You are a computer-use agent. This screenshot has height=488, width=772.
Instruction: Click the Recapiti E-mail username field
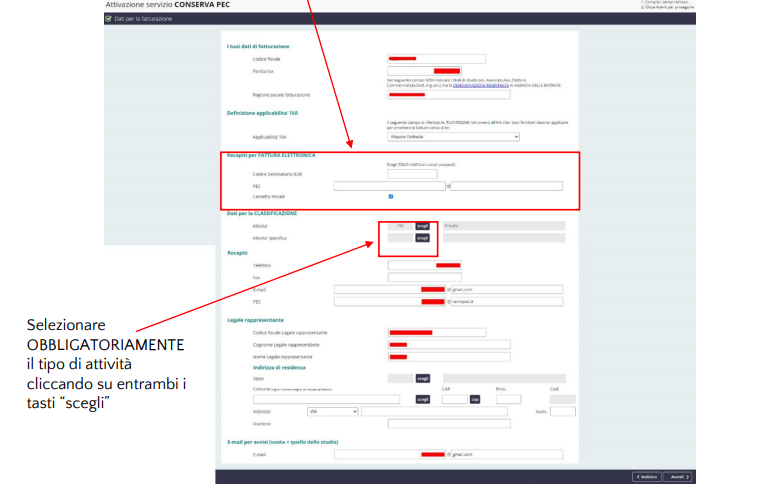pyautogui.click(x=390, y=290)
